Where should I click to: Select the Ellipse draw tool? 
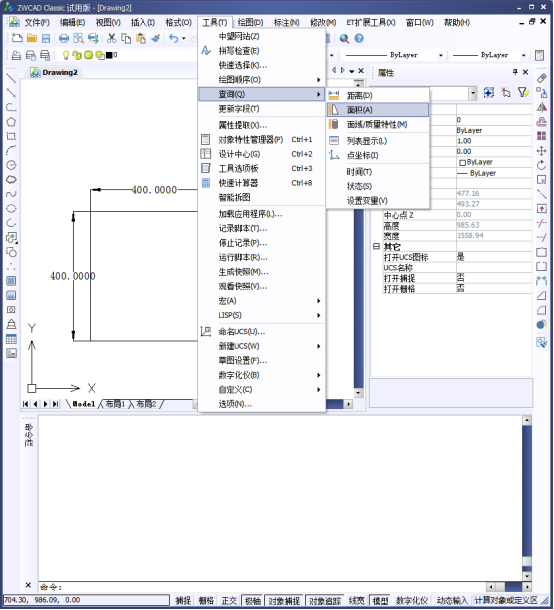click(x=11, y=208)
